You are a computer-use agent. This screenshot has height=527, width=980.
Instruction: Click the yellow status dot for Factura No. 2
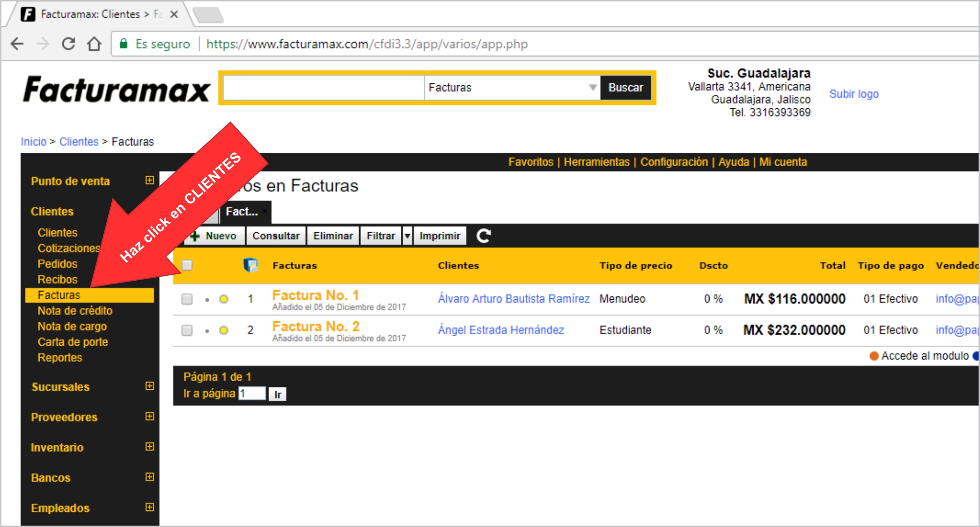click(x=223, y=330)
